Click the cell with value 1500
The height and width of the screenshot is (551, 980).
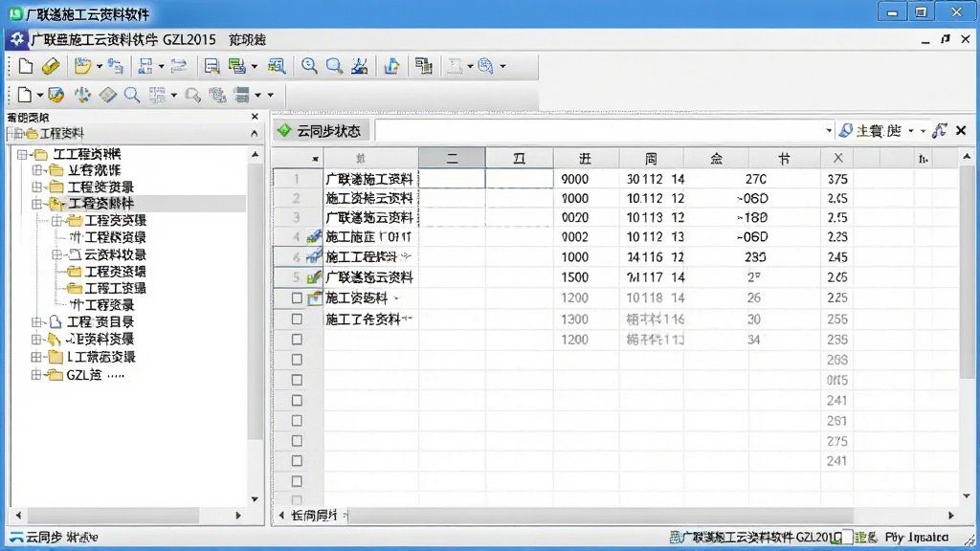586,277
